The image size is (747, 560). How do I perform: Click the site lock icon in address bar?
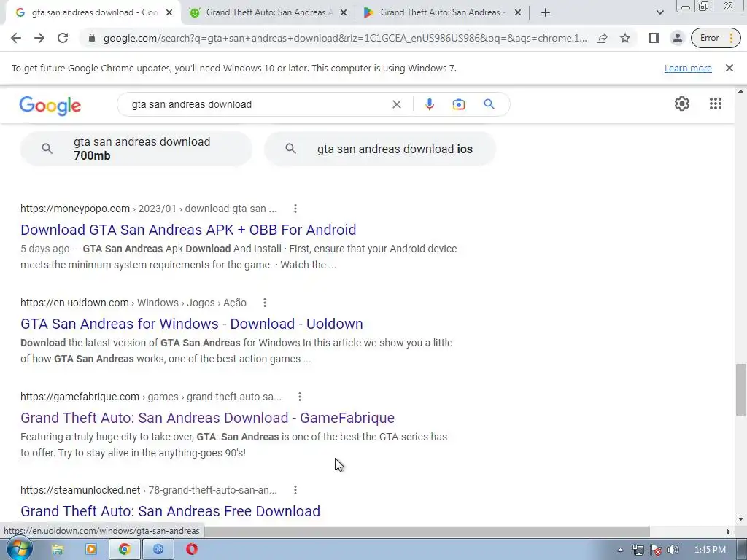point(92,38)
